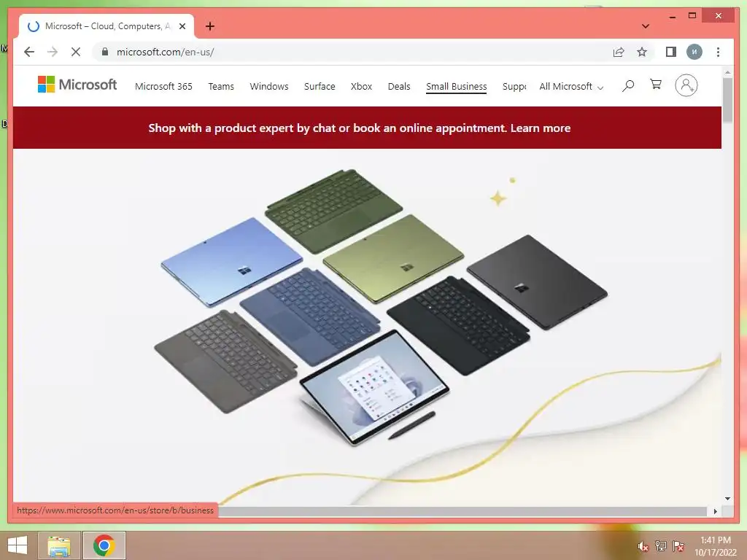Click the address bar URL
The image size is (747, 560).
pos(166,52)
